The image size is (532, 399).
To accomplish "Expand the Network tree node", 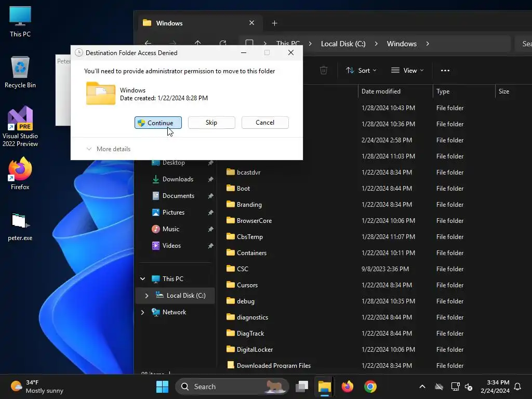I will click(142, 312).
